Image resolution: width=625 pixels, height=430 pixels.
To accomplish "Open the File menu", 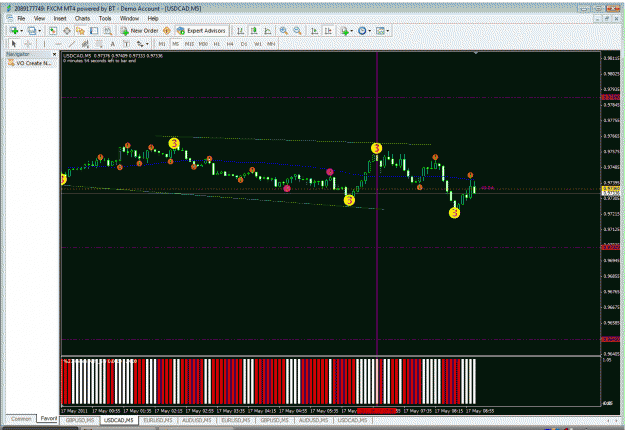I will [x=21, y=18].
